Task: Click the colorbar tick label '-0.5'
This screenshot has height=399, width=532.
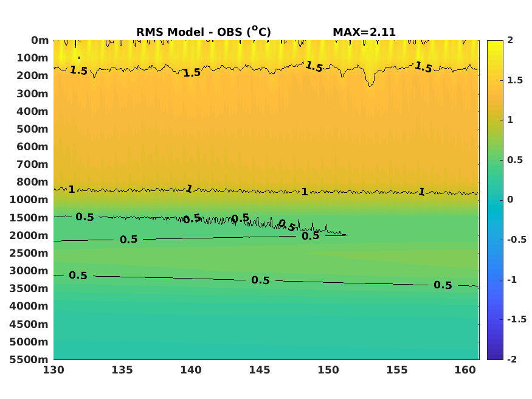Action: [x=517, y=240]
